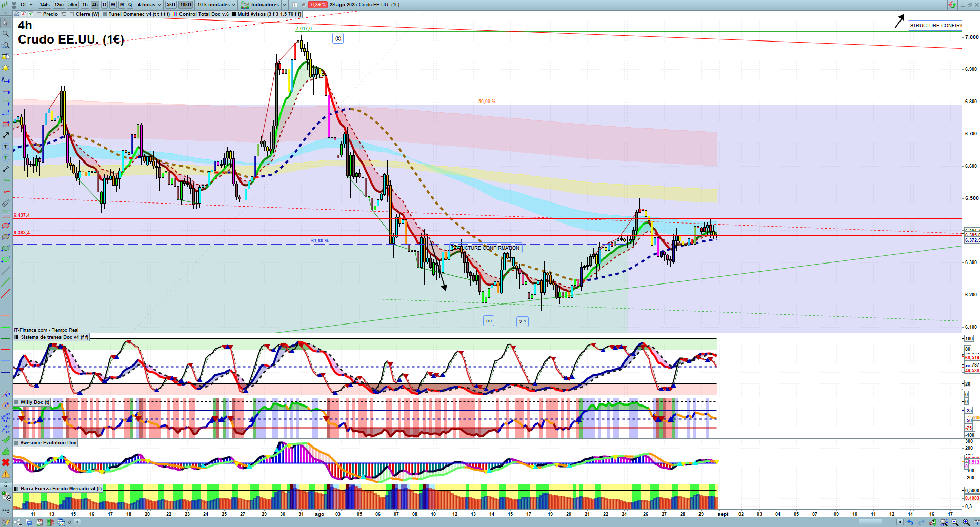Select the black diagonal line tool

click(6, 271)
